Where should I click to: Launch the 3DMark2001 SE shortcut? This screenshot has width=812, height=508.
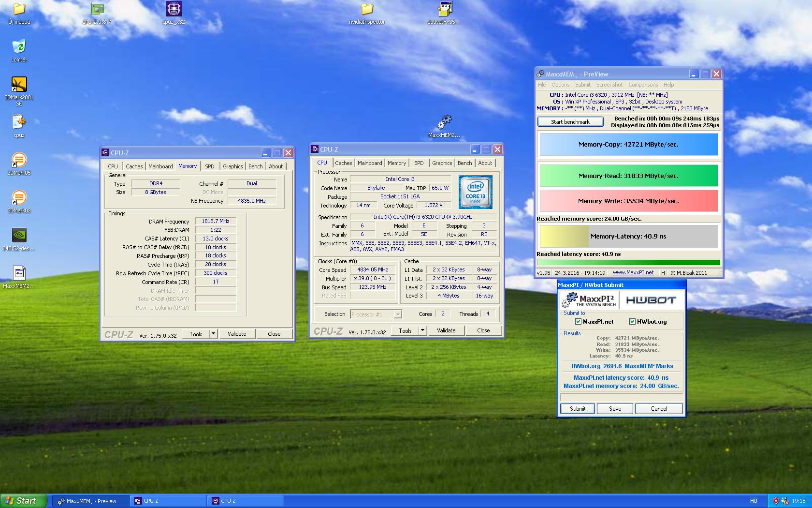[19, 91]
